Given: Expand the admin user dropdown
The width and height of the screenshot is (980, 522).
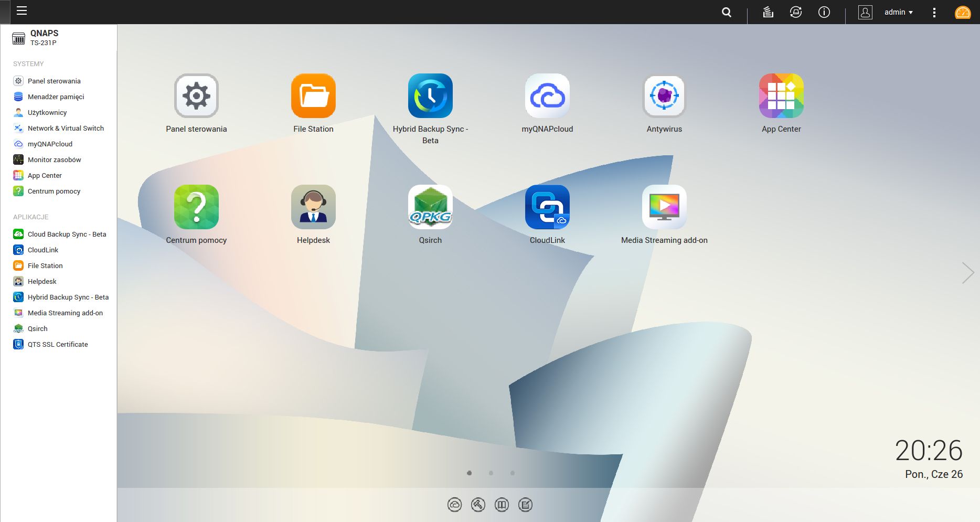Looking at the screenshot, I should point(898,12).
